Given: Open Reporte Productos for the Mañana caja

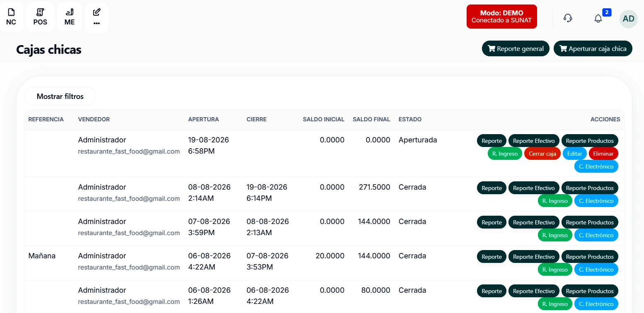Looking at the screenshot, I should click(x=590, y=257).
